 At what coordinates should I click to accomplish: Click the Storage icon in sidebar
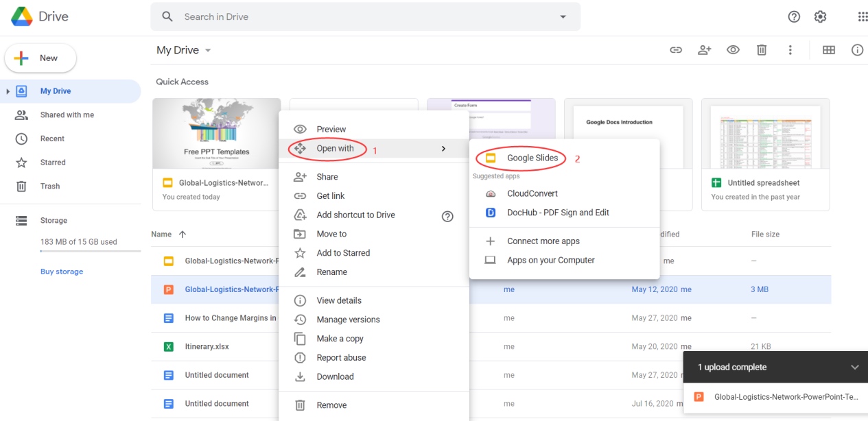pos(21,221)
